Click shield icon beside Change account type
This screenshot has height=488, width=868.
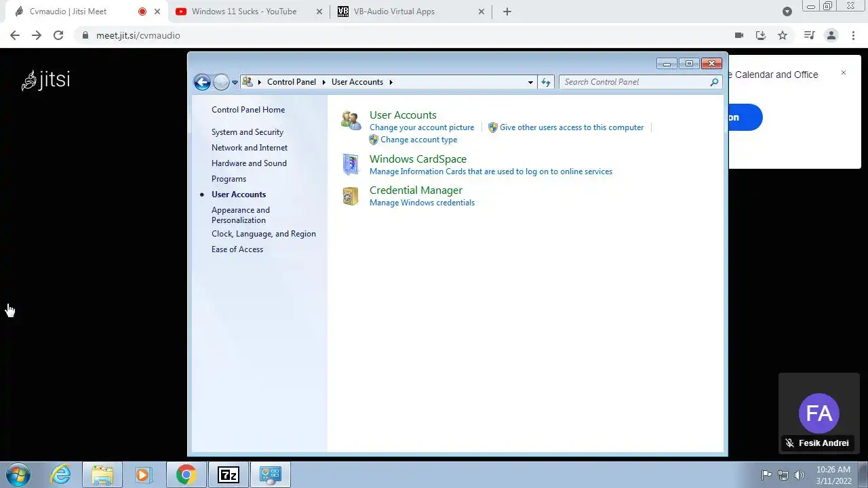pos(374,140)
